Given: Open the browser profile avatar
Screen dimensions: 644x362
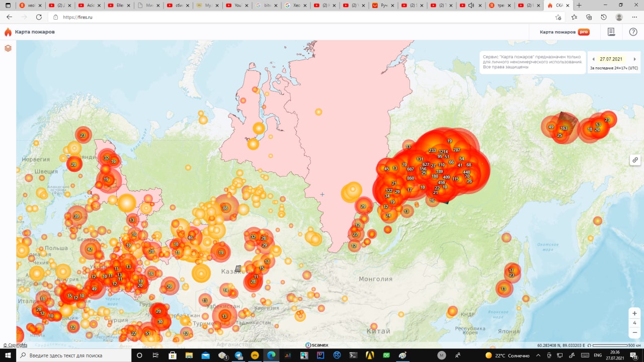Looking at the screenshot, I should (619, 17).
